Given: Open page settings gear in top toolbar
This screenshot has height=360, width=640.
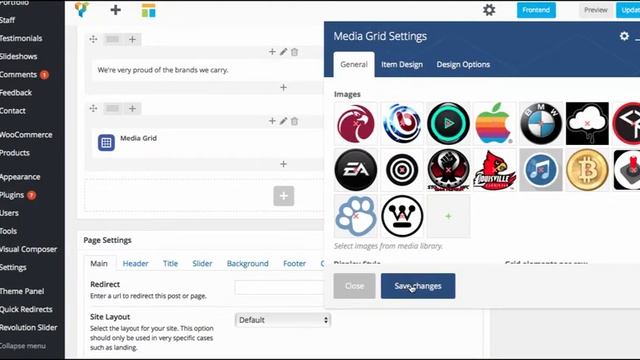Looking at the screenshot, I should (x=489, y=10).
